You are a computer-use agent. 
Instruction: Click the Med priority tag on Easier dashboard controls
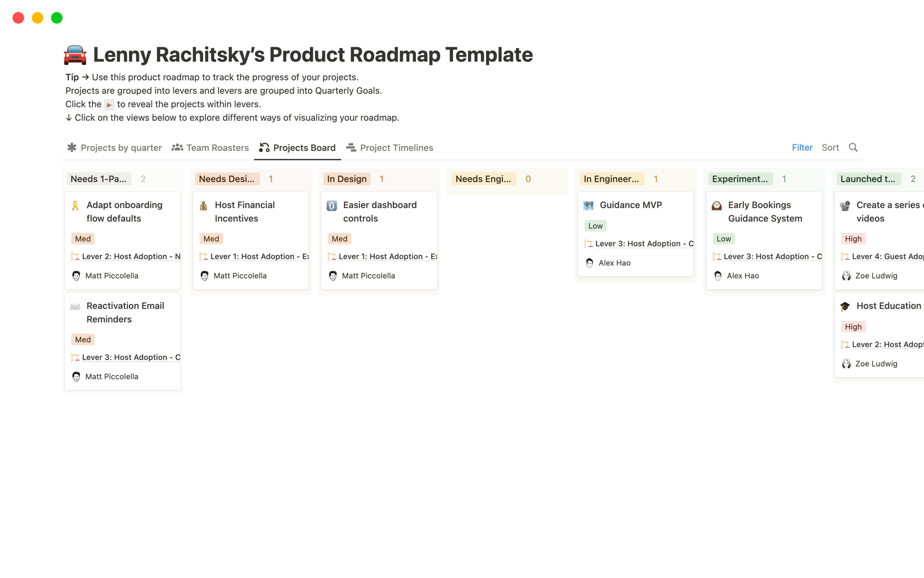point(339,239)
